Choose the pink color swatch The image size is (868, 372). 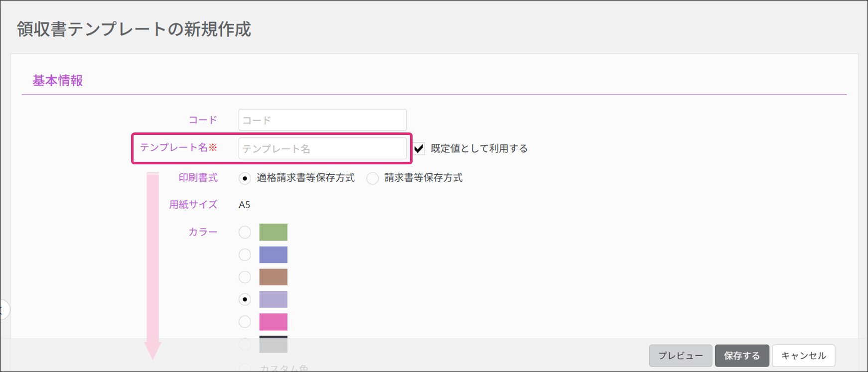[273, 322]
